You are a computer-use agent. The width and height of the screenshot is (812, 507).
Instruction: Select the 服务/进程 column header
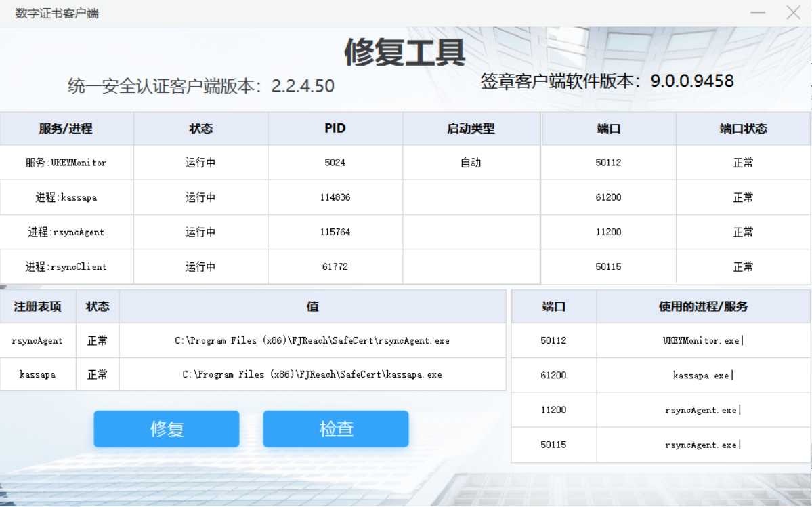[66, 129]
